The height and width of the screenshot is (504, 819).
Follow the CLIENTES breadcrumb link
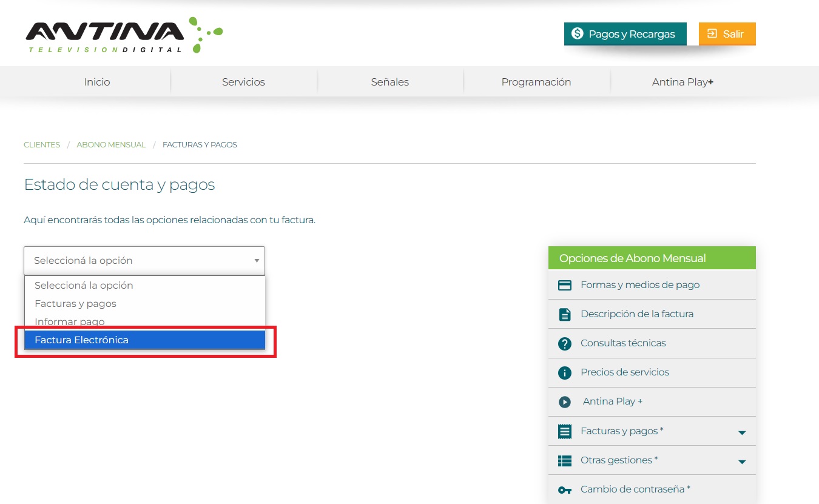(x=42, y=145)
